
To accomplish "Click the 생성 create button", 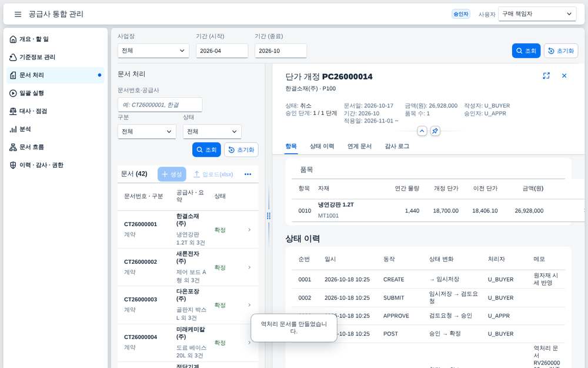I will point(172,174).
